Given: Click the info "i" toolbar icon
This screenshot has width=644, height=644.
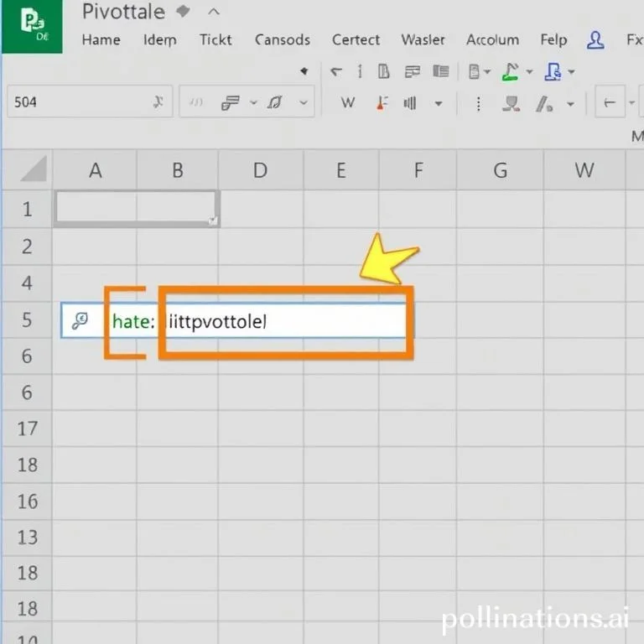Looking at the screenshot, I should coord(360,71).
